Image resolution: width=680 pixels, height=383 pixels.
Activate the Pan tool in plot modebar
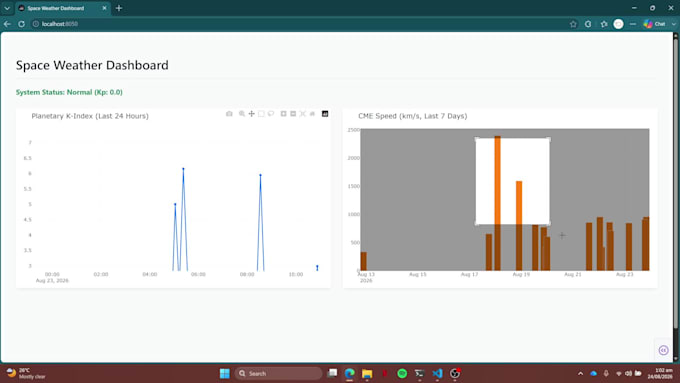coord(252,114)
